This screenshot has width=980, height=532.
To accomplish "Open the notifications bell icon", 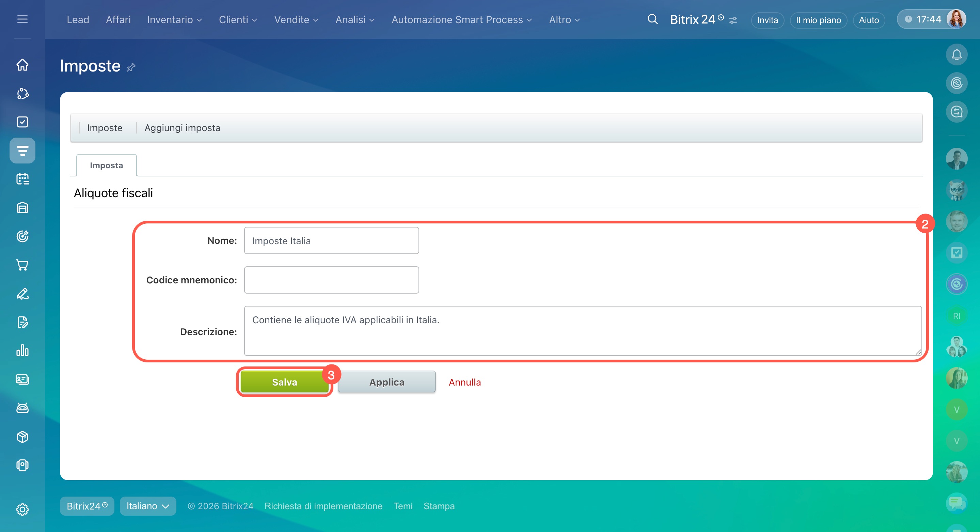I will (957, 55).
